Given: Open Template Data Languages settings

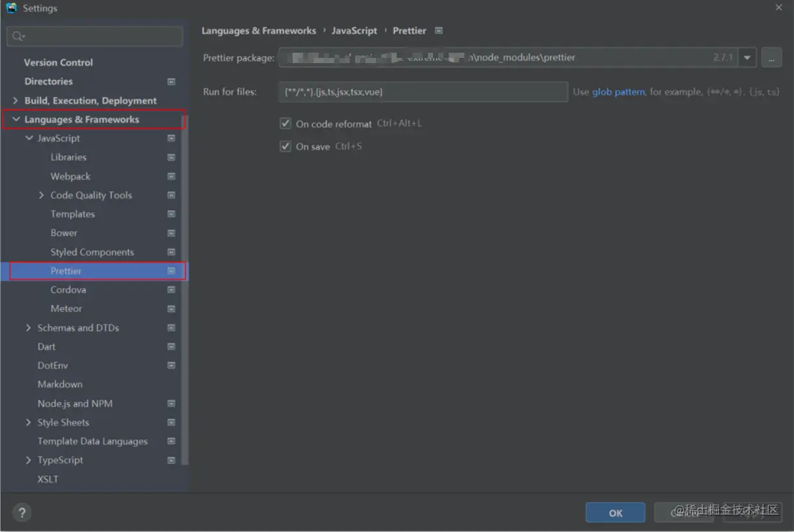Looking at the screenshot, I should [92, 442].
